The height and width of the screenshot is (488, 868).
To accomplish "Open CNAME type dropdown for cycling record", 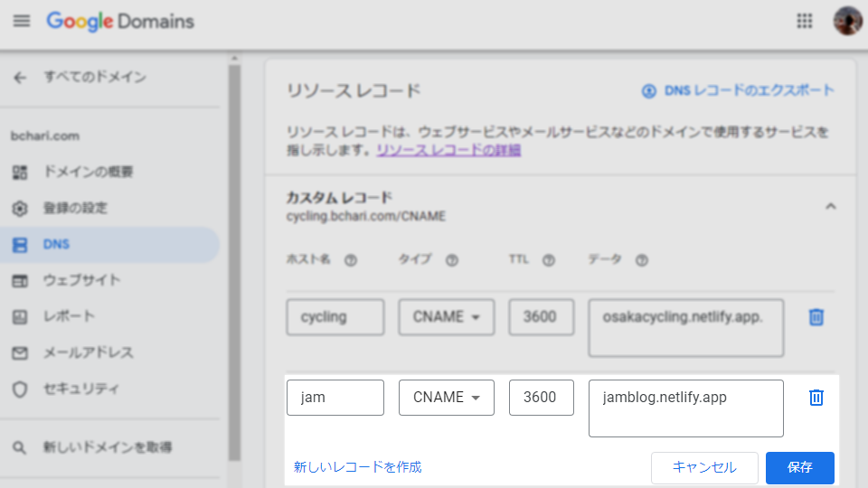I will pos(446,317).
